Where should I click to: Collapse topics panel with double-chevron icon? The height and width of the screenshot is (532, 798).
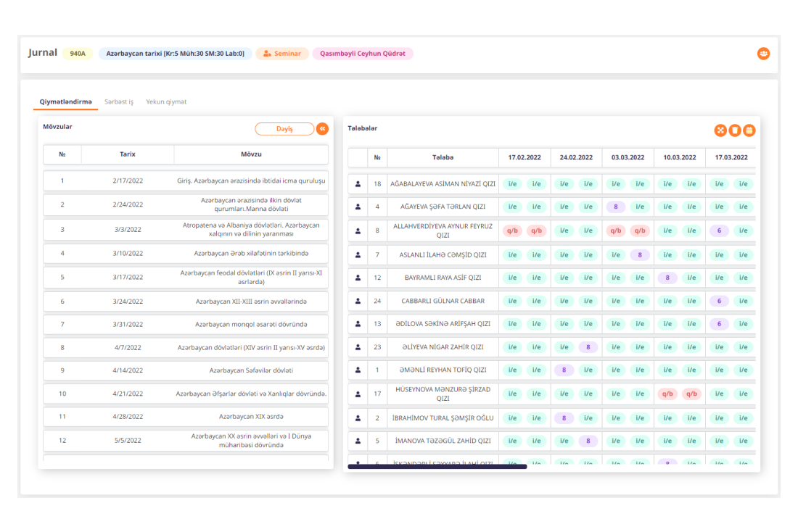[x=322, y=128]
